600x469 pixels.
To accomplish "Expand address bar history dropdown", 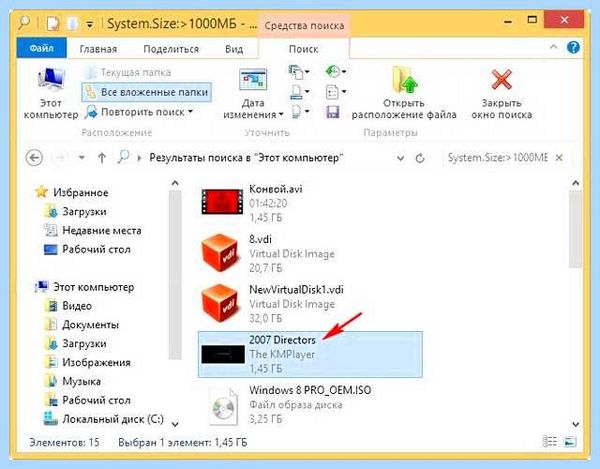I will pyautogui.click(x=400, y=158).
